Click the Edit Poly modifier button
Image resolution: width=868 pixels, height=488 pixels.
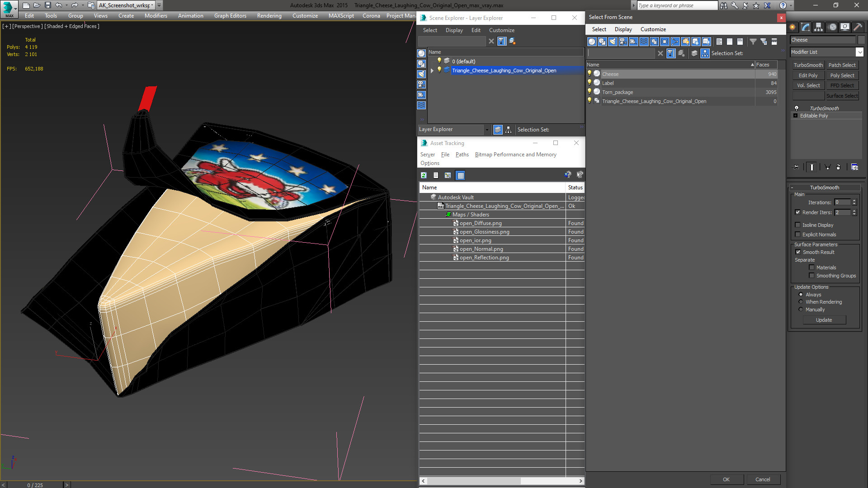point(808,75)
